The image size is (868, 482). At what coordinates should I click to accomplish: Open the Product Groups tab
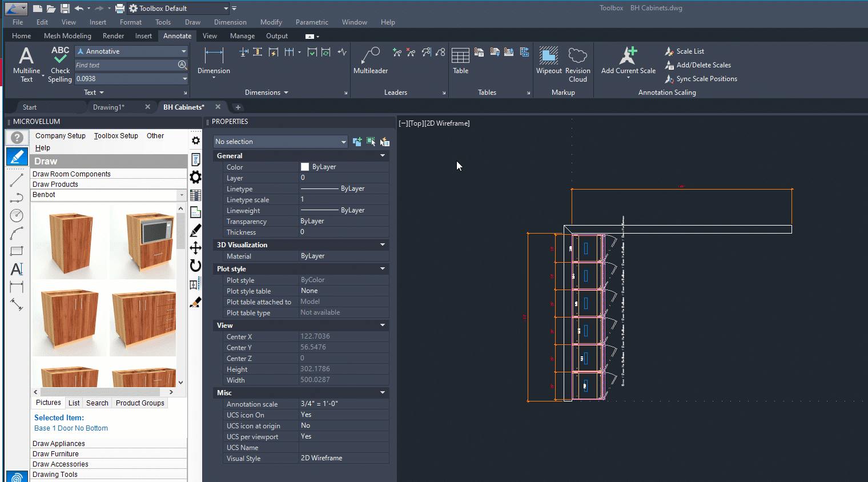(140, 403)
